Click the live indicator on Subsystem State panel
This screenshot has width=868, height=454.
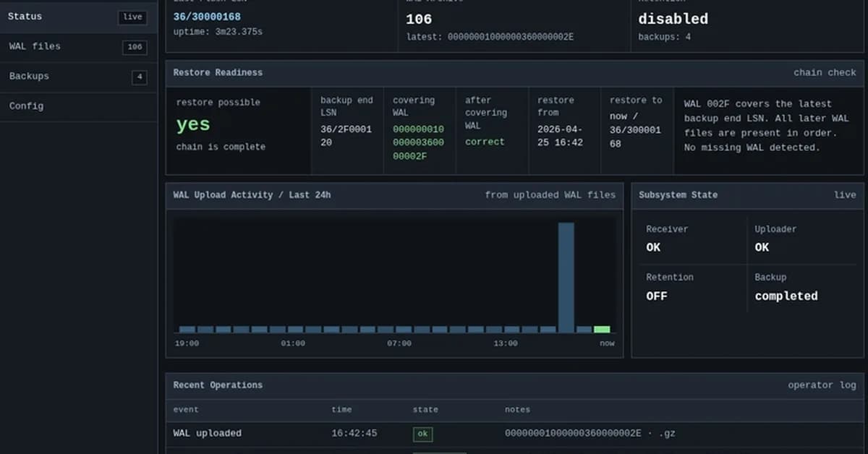click(845, 194)
